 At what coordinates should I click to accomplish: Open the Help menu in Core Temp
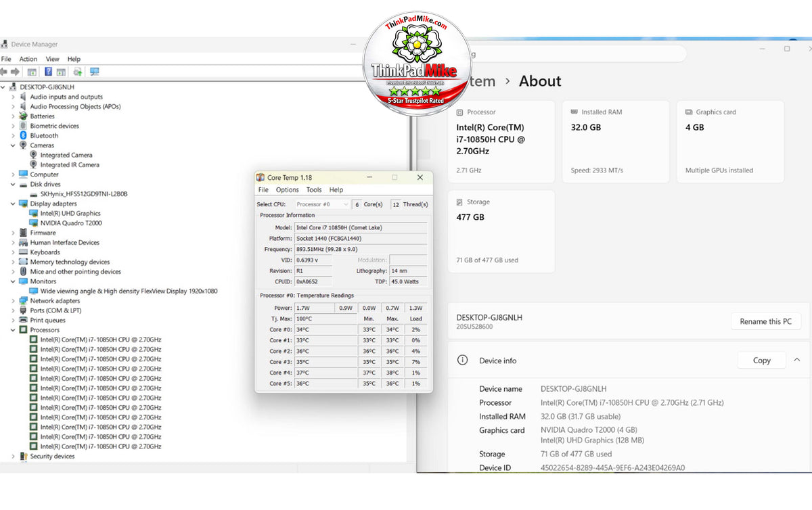click(x=336, y=190)
